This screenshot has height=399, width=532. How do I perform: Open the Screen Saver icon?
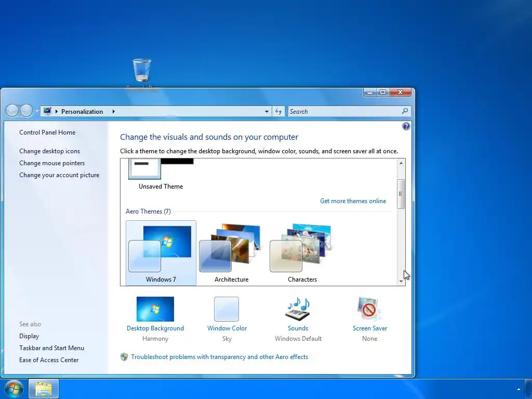(369, 309)
